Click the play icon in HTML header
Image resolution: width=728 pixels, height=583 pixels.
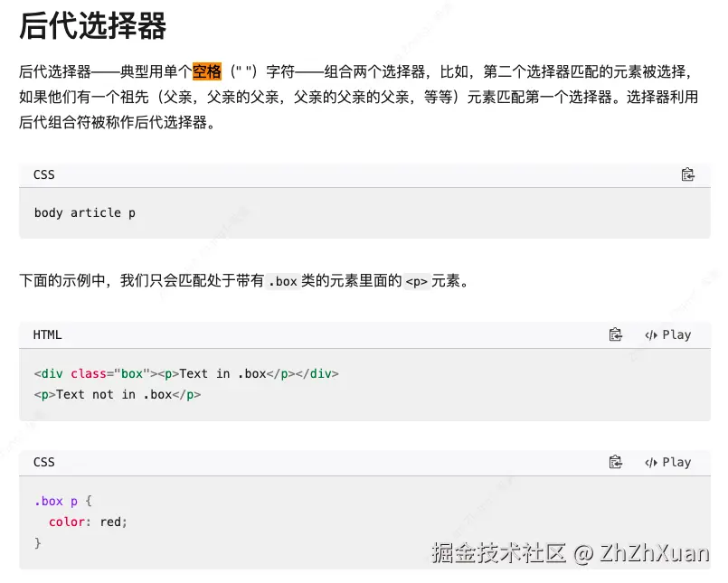pyautogui.click(x=651, y=335)
